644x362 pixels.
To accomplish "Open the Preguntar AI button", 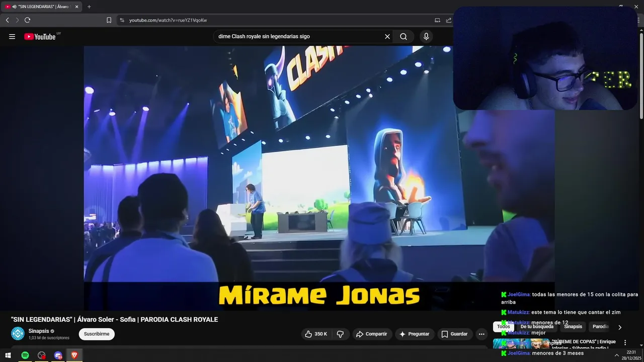I will 414,334.
